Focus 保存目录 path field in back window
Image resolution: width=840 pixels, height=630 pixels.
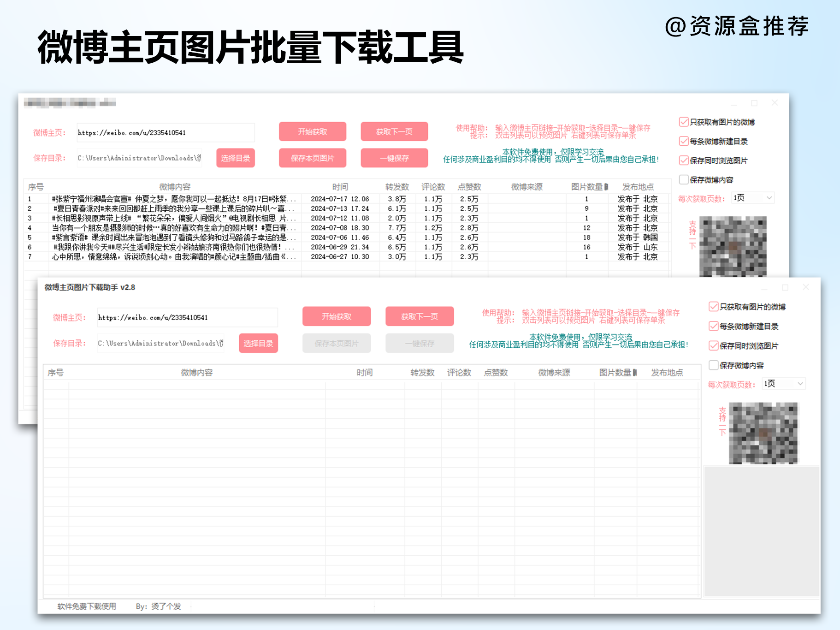click(139, 158)
